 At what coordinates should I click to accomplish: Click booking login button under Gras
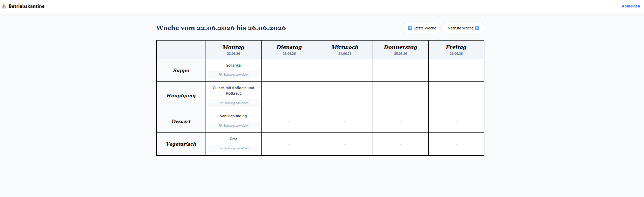233,148
